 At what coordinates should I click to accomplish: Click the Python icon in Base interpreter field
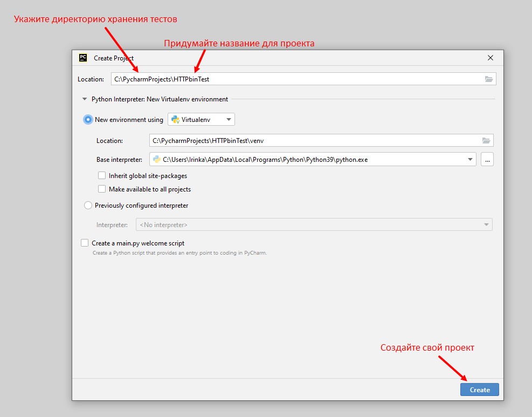click(157, 159)
